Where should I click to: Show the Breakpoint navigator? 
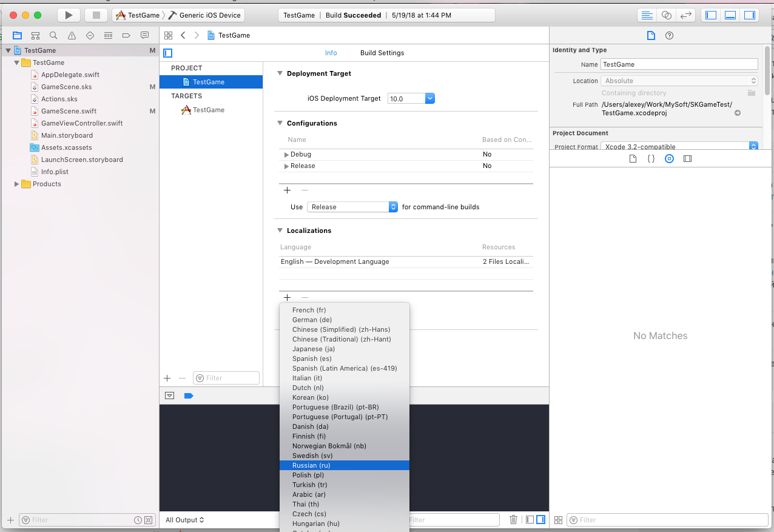pos(126,35)
